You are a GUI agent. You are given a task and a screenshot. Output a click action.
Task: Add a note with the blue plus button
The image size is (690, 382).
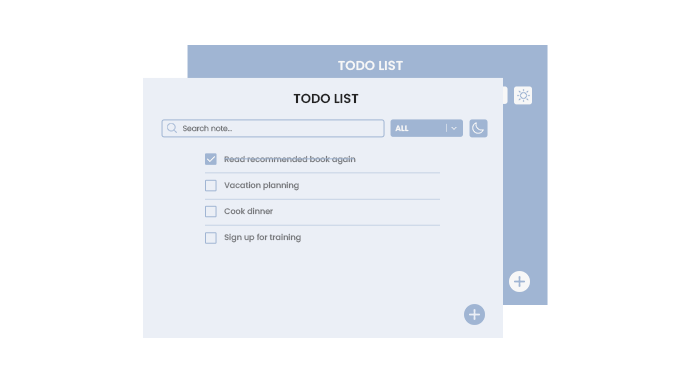[x=474, y=315]
